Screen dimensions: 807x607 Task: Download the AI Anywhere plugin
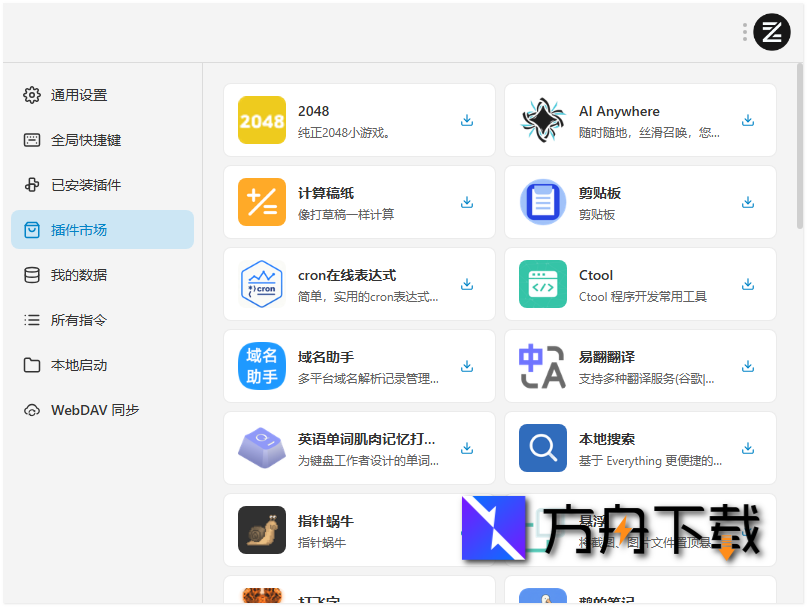747,119
